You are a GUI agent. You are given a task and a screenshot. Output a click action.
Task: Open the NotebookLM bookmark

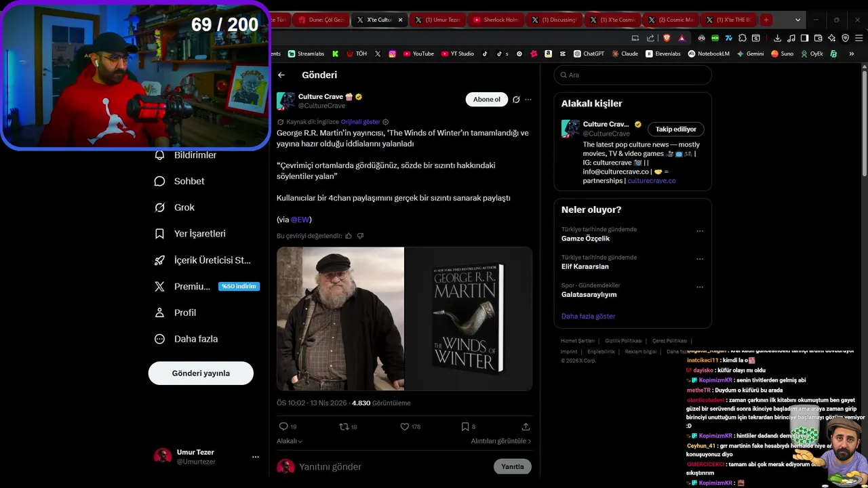709,54
